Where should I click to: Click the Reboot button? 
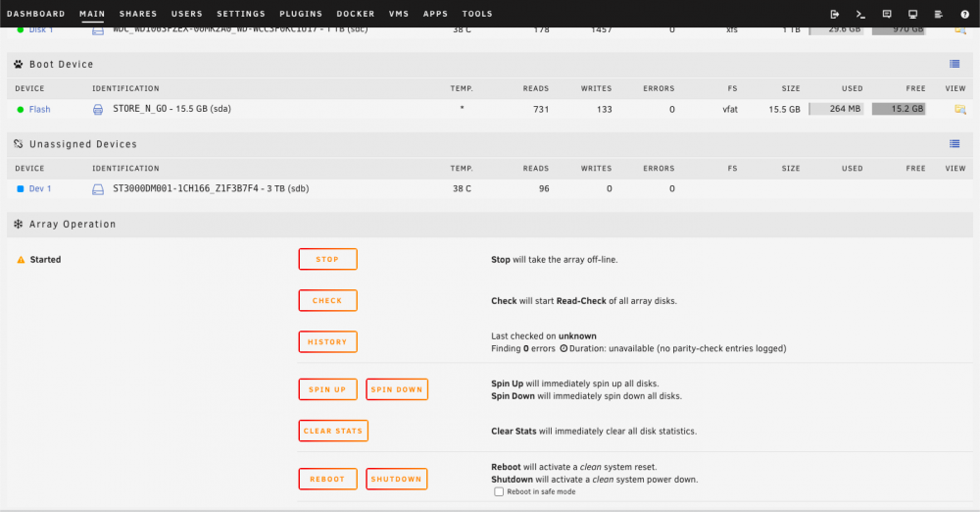[327, 479]
